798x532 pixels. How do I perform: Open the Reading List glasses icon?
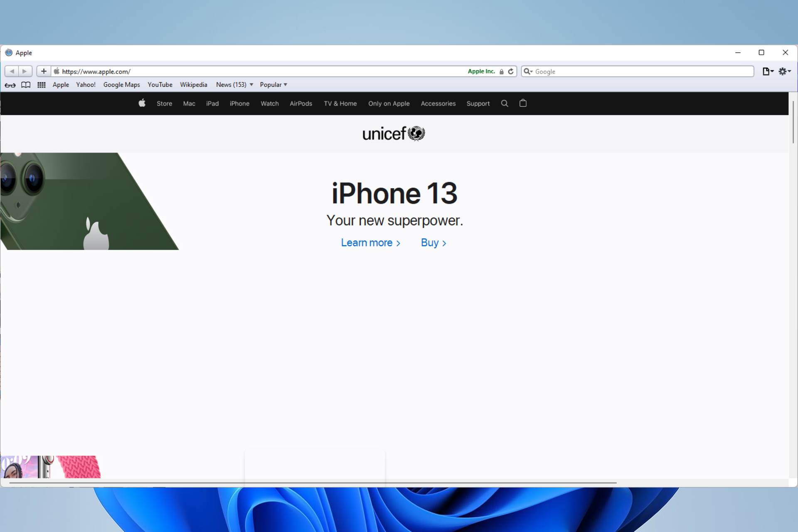(10, 85)
